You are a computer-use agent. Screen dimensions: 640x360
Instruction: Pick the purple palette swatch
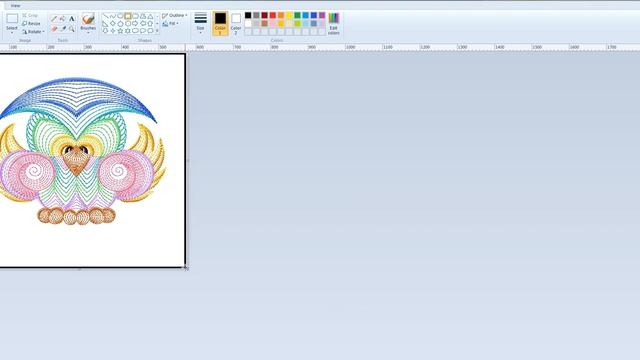(322, 16)
